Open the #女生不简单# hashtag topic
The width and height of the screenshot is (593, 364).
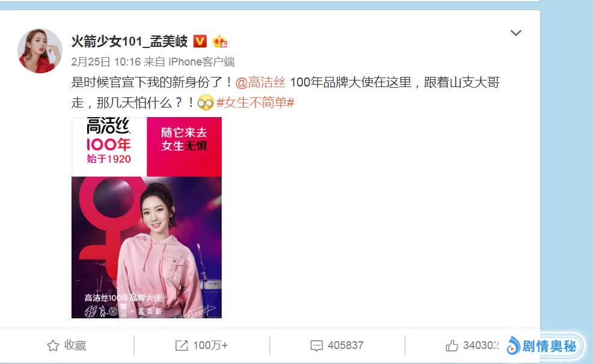[x=255, y=103]
